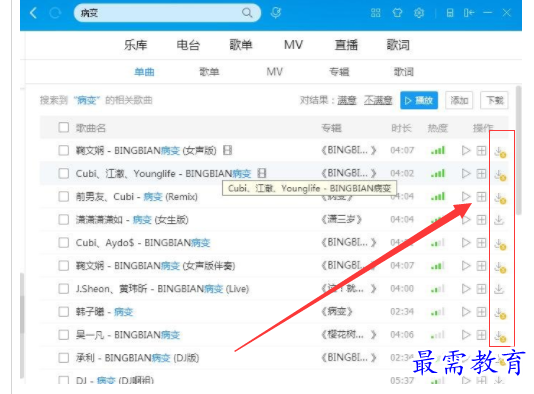Play Cubi Aydo$ BINGBIAN病变 song

tap(466, 243)
